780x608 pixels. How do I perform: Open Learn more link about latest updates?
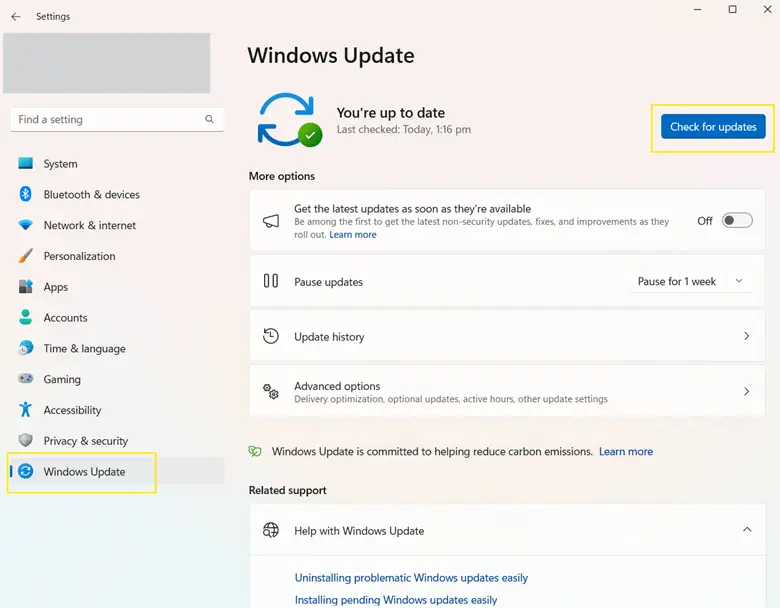353,234
